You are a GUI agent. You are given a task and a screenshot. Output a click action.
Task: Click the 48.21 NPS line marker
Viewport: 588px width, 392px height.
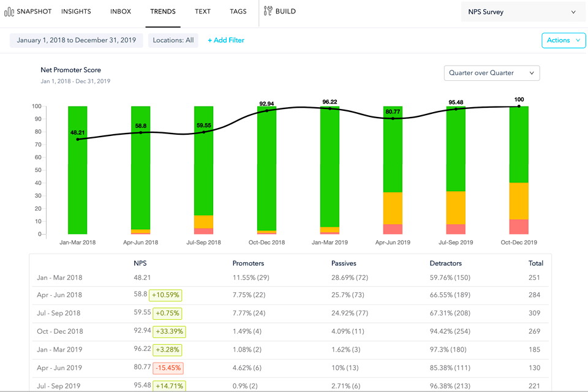(78, 140)
